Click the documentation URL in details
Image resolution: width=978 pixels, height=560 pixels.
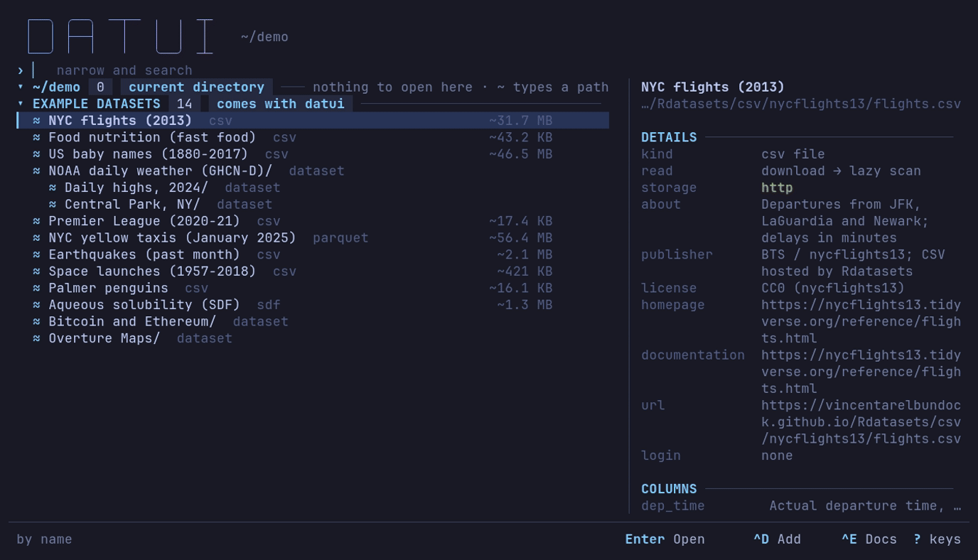tap(861, 372)
